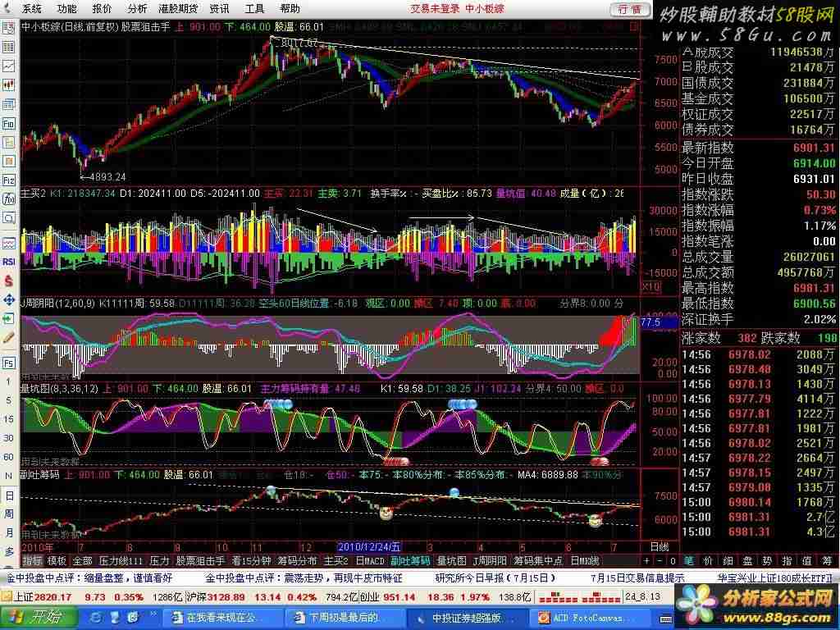Click the 筹 button in right panel bottom
Image resolution: width=840 pixels, height=630 pixels.
(827, 561)
